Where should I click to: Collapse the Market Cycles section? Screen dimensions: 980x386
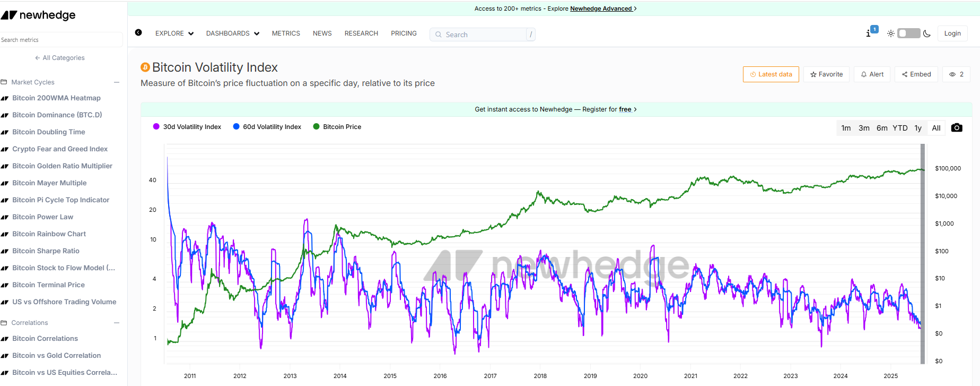click(x=117, y=82)
